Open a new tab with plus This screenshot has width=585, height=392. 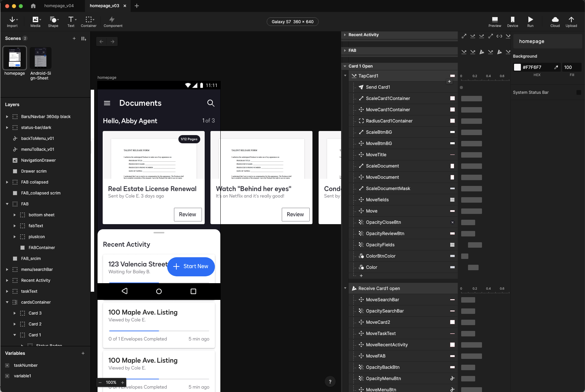[x=137, y=6]
